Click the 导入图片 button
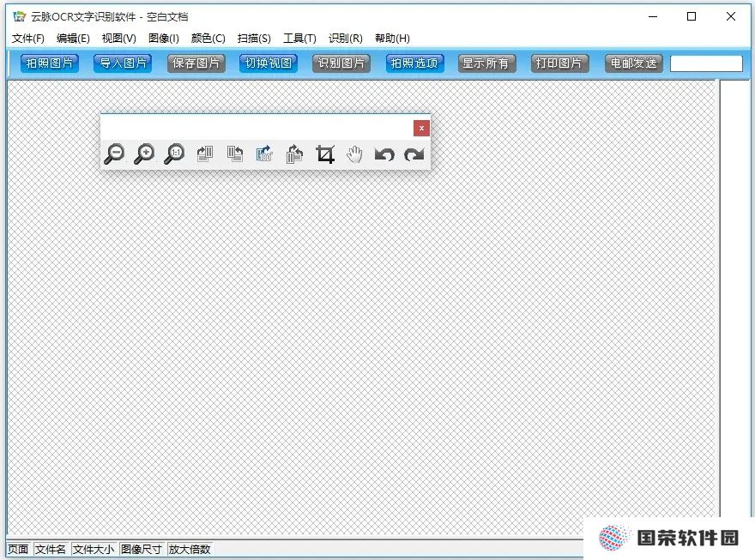 123,63
